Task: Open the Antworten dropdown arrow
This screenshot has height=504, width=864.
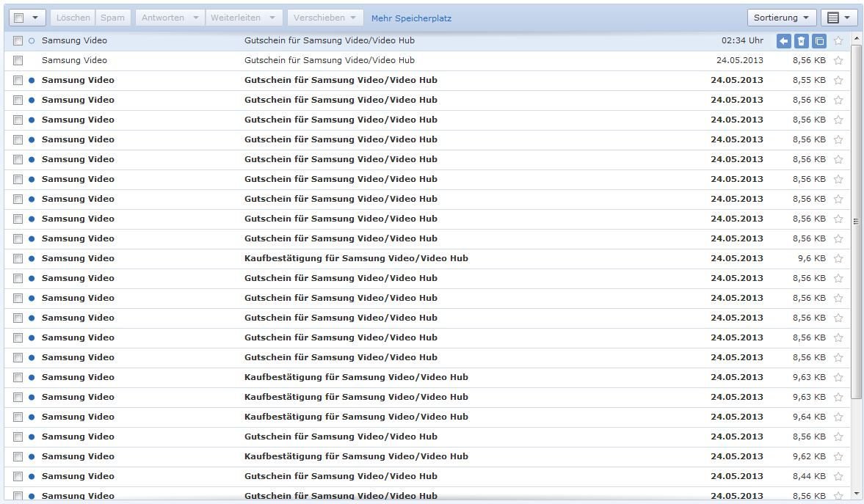Action: click(195, 18)
